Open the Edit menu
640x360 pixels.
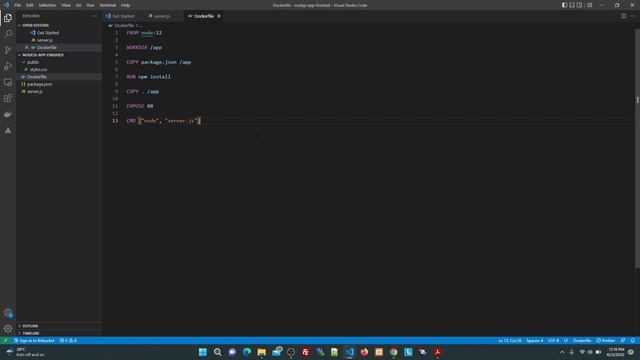tap(30, 5)
